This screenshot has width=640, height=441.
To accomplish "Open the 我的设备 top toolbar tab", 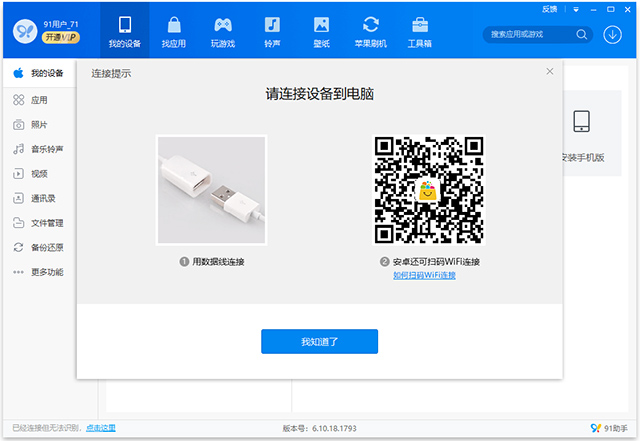I will [125, 31].
